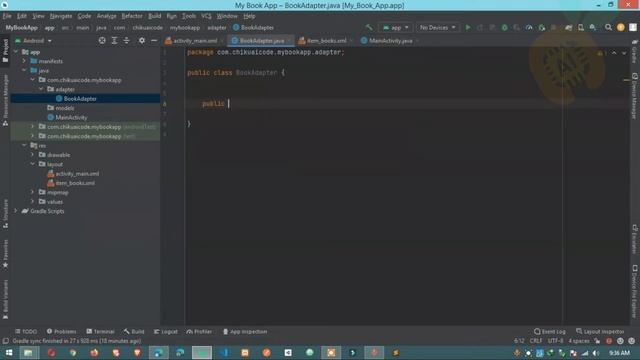Click the UTF-8 encoding status entry
640x360 pixels.
(x=555, y=341)
